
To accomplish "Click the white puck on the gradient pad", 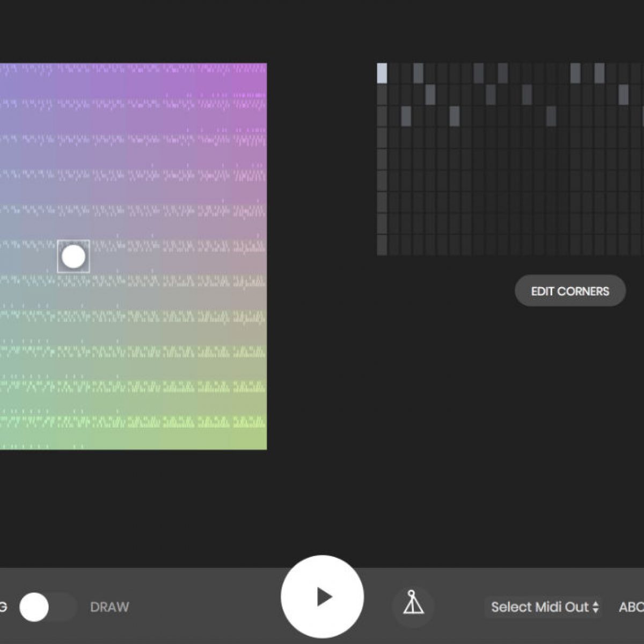I will [x=74, y=257].
